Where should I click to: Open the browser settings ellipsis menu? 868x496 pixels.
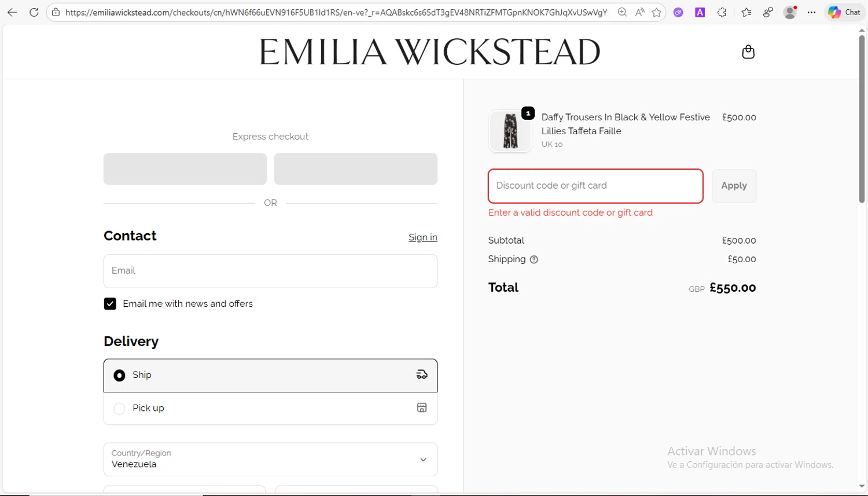[812, 12]
